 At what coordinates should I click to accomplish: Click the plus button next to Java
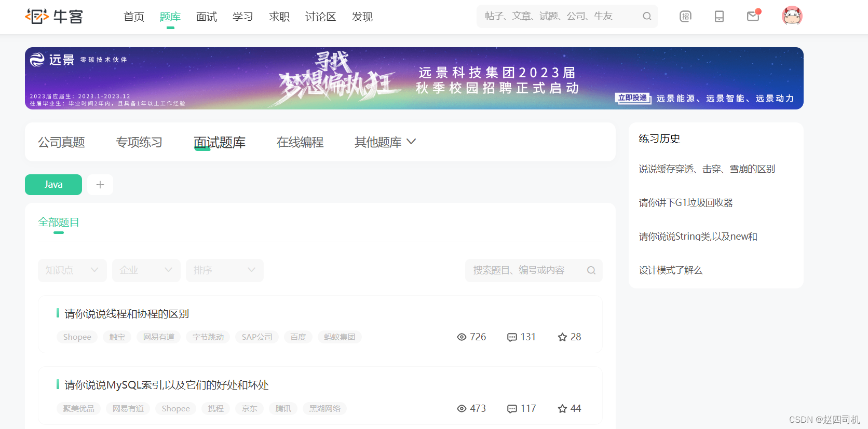coord(100,185)
